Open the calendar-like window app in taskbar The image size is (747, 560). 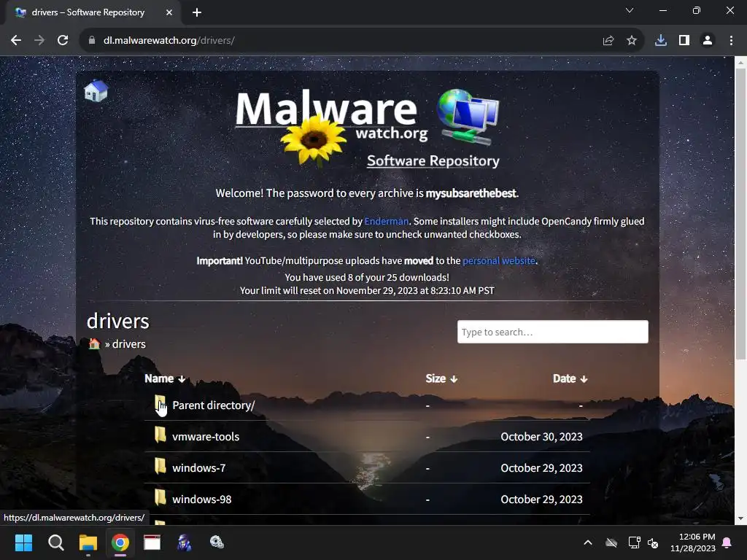pyautogui.click(x=152, y=542)
